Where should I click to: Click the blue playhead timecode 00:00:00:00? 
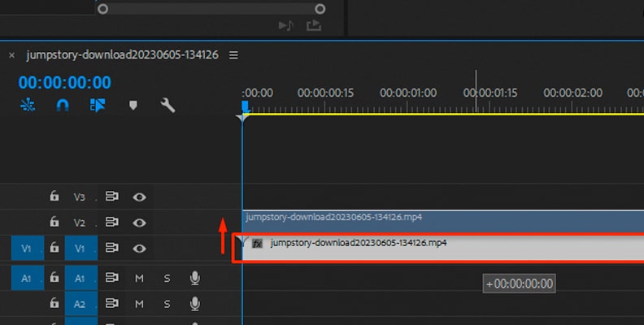click(65, 83)
